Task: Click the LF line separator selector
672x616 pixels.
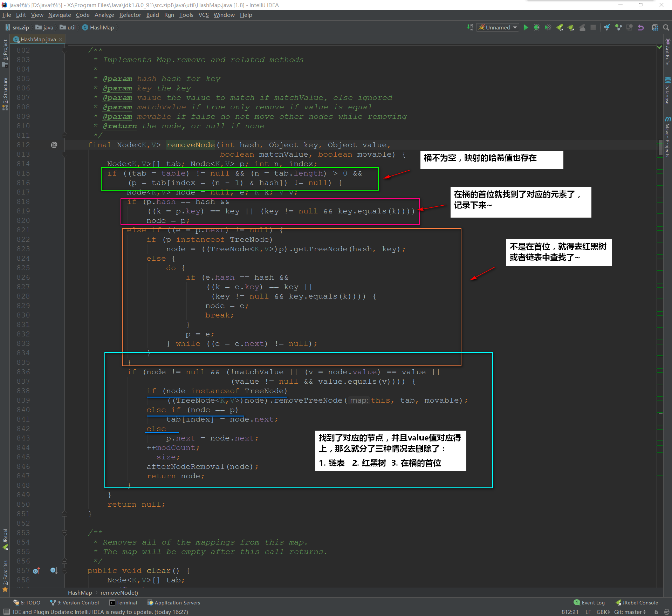Action: [588, 612]
